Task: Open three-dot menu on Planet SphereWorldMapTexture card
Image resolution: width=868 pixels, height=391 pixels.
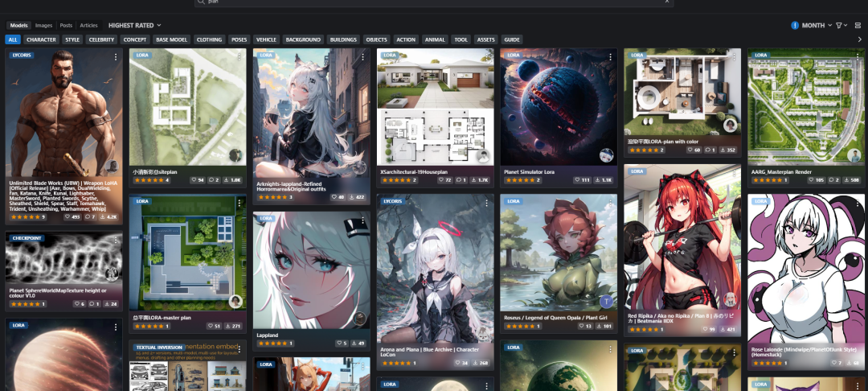Action: (116, 239)
